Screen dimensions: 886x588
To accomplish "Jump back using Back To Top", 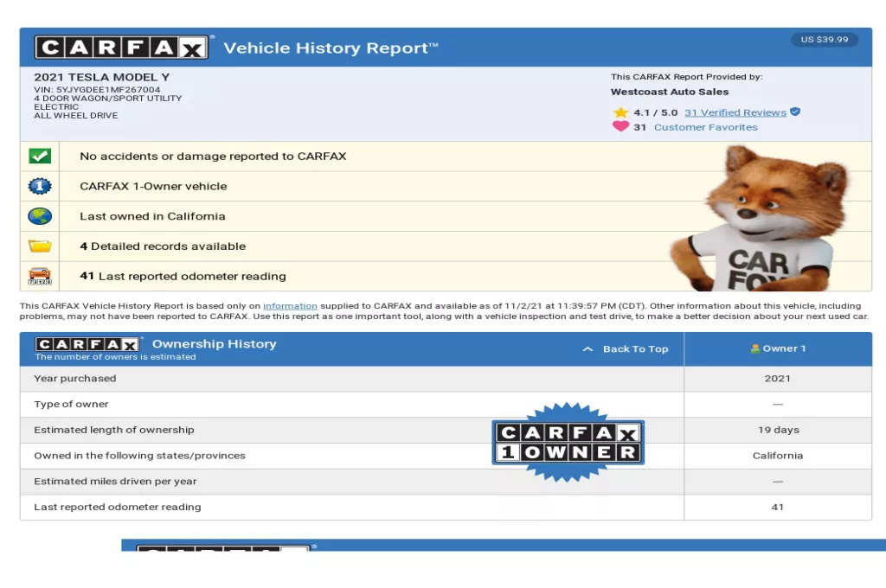I will (626, 349).
